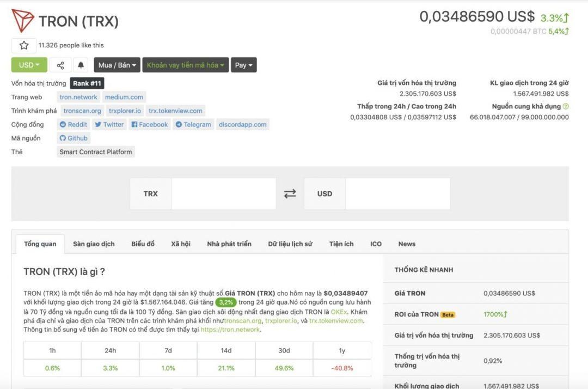Favorite TRON with the star icon
This screenshot has height=389, width=588.
24,45
